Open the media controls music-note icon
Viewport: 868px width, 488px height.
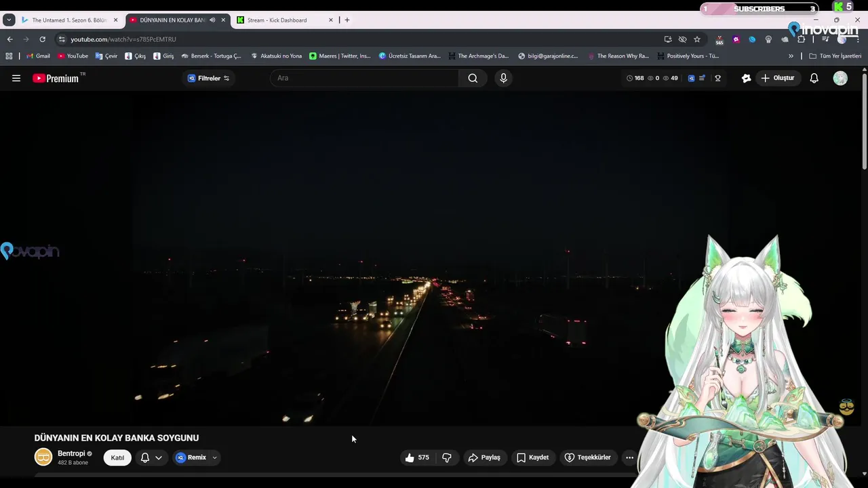click(x=825, y=39)
